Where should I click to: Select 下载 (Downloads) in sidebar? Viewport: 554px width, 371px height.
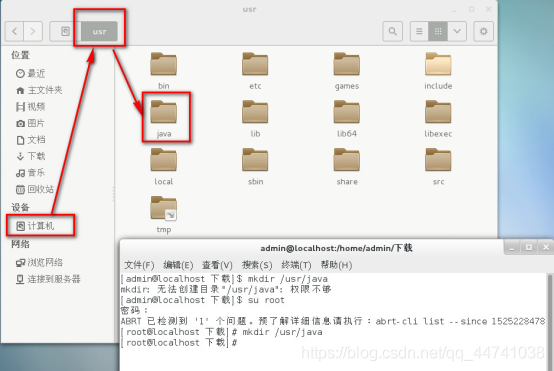(x=31, y=156)
